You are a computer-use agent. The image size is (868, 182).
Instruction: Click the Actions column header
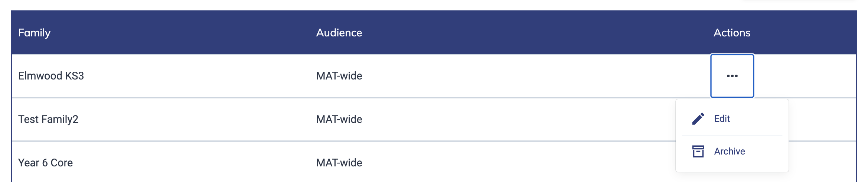pyautogui.click(x=732, y=33)
